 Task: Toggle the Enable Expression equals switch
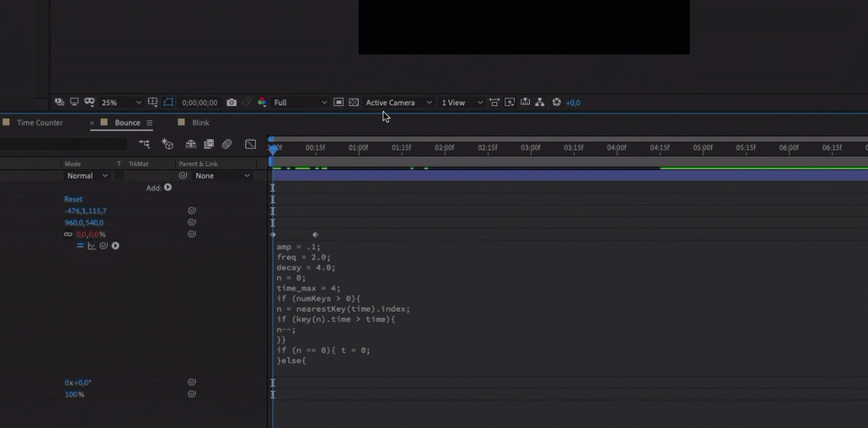[x=80, y=246]
